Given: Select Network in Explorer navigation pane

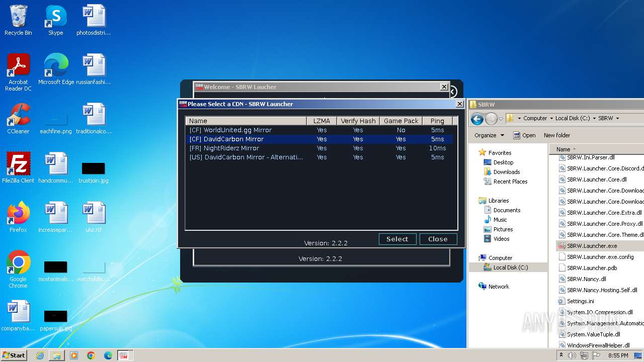Looking at the screenshot, I should click(x=499, y=287).
